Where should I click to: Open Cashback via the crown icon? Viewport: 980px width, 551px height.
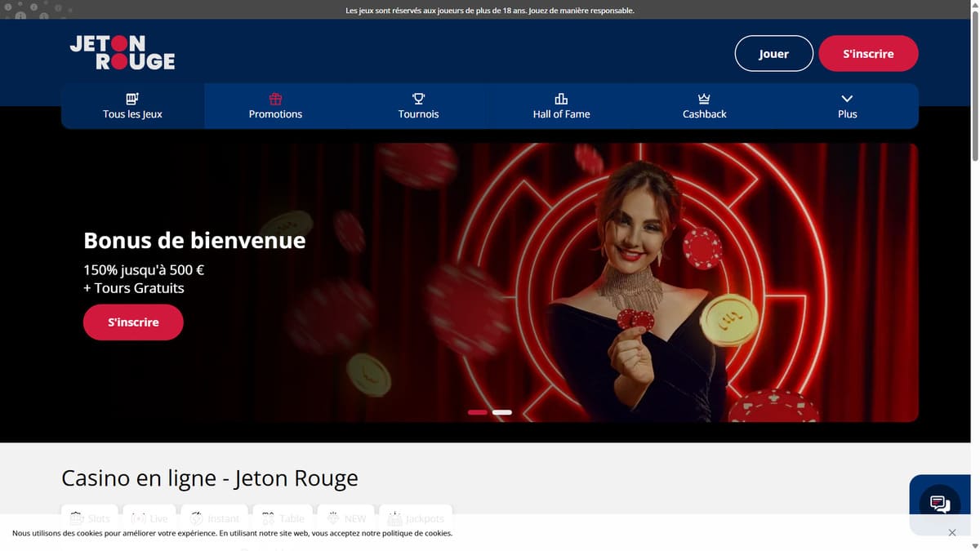[704, 106]
